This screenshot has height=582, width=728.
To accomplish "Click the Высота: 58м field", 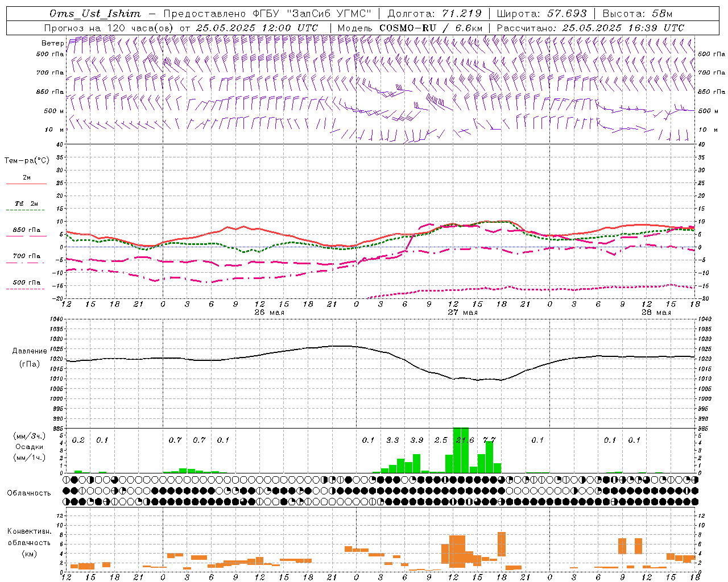I will click(x=637, y=14).
